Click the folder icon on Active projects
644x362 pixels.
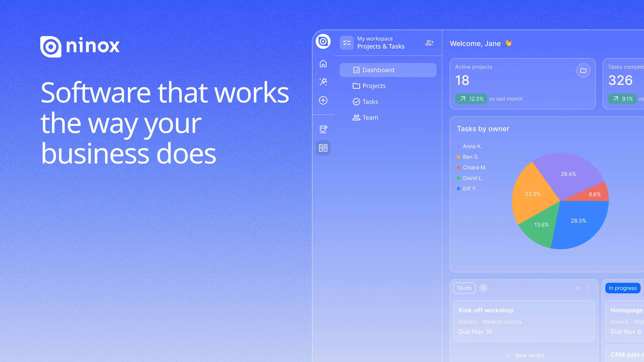tap(583, 70)
